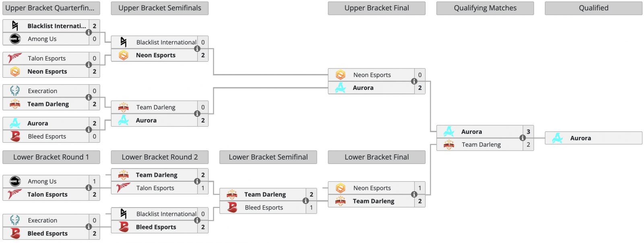Click Execration logo in Lower Bracket Round 1
The height and width of the screenshot is (243, 644).
pyautogui.click(x=15, y=220)
